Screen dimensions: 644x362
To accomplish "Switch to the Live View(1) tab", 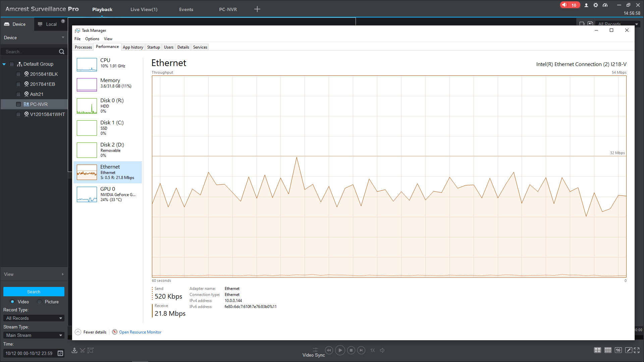I will [x=144, y=9].
